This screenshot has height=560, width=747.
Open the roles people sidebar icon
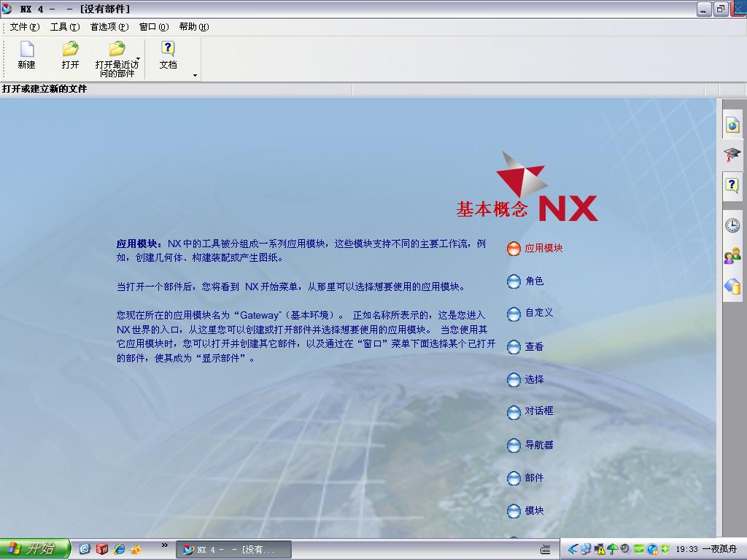(x=732, y=257)
